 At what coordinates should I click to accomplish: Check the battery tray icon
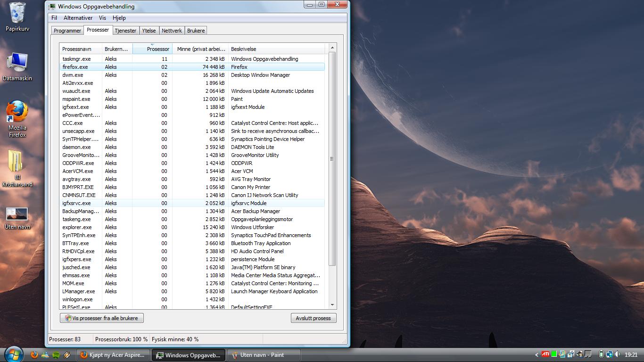click(601, 354)
